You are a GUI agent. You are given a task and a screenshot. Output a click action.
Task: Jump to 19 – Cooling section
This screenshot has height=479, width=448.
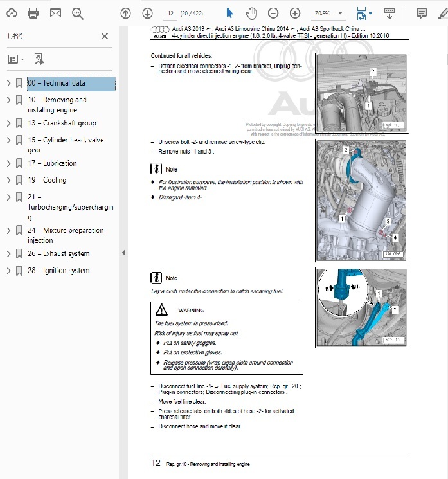[47, 180]
